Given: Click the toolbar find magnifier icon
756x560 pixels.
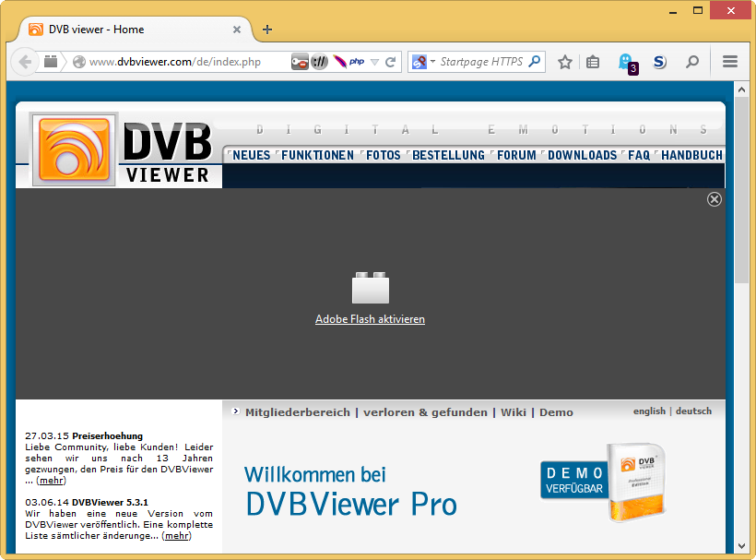Looking at the screenshot, I should pyautogui.click(x=692, y=62).
